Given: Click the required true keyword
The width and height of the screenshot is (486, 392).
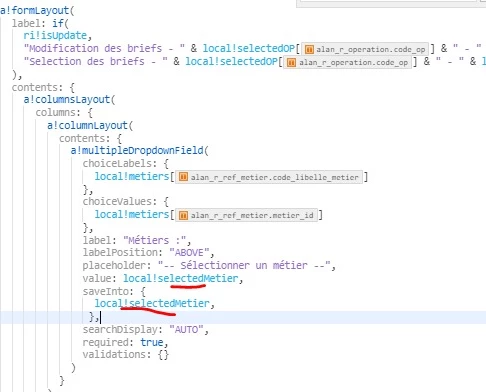Looking at the screenshot, I should pos(152,342).
